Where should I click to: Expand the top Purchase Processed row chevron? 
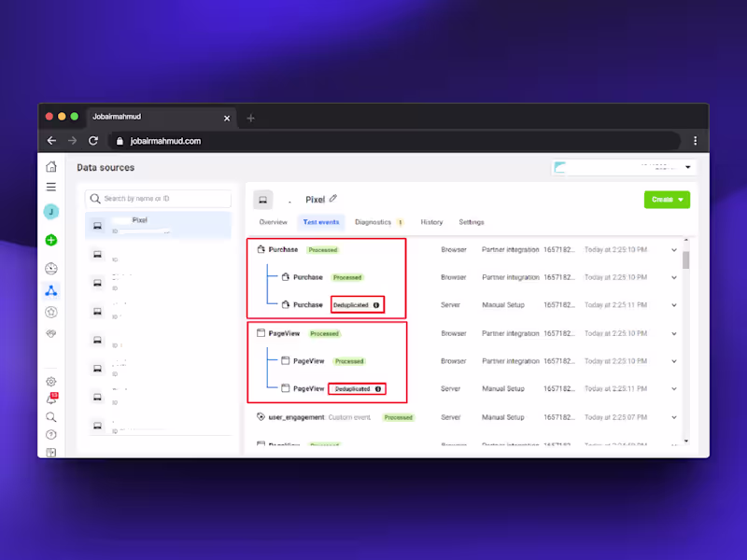tap(674, 250)
